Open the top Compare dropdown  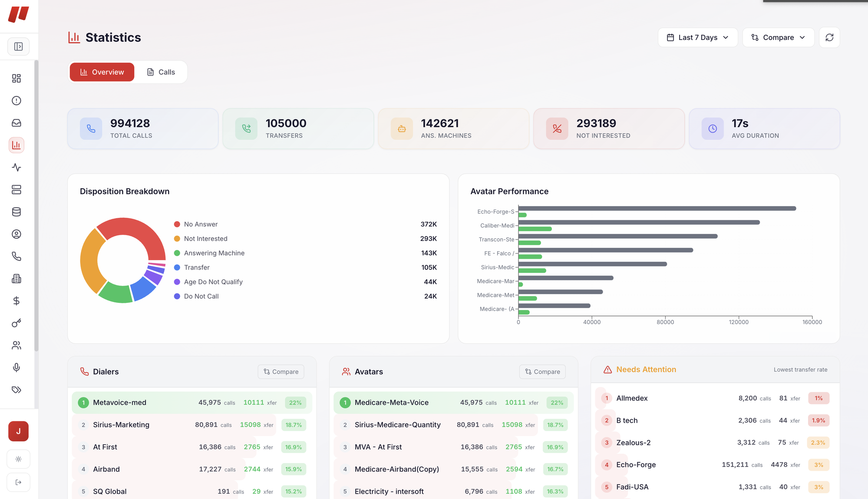tap(778, 37)
